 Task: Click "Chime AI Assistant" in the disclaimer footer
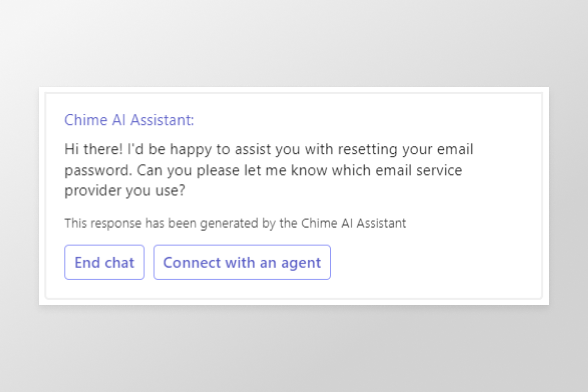point(353,223)
